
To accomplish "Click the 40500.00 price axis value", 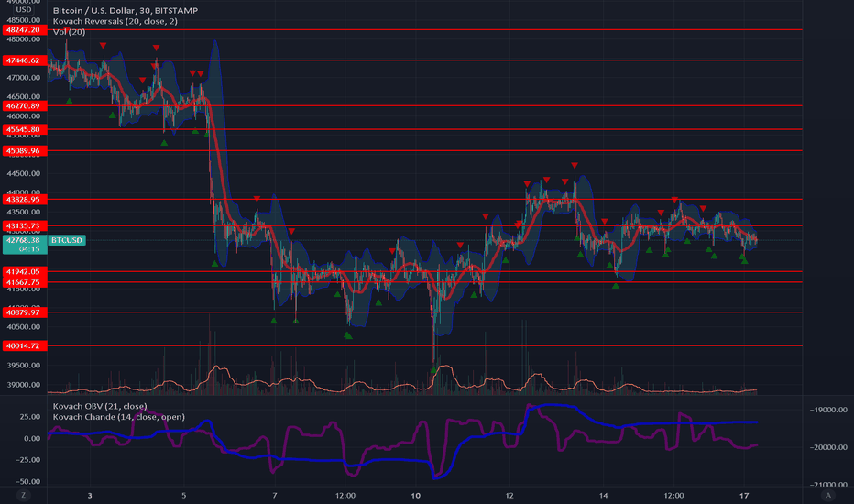I will point(24,327).
